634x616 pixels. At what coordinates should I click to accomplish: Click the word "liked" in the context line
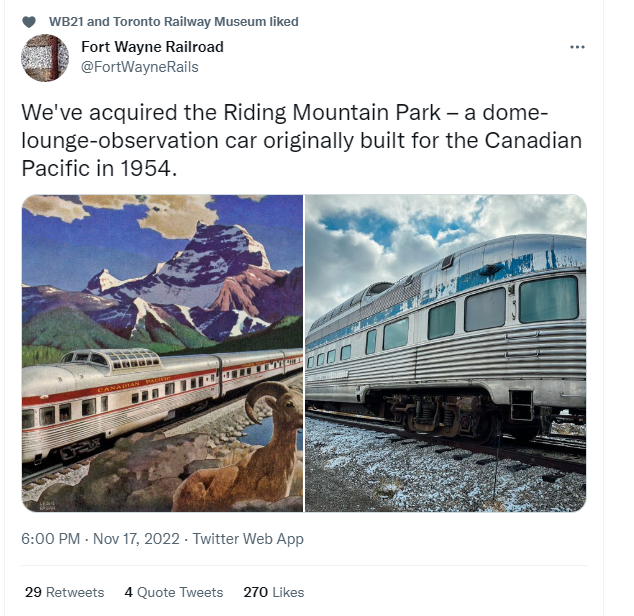(282, 22)
